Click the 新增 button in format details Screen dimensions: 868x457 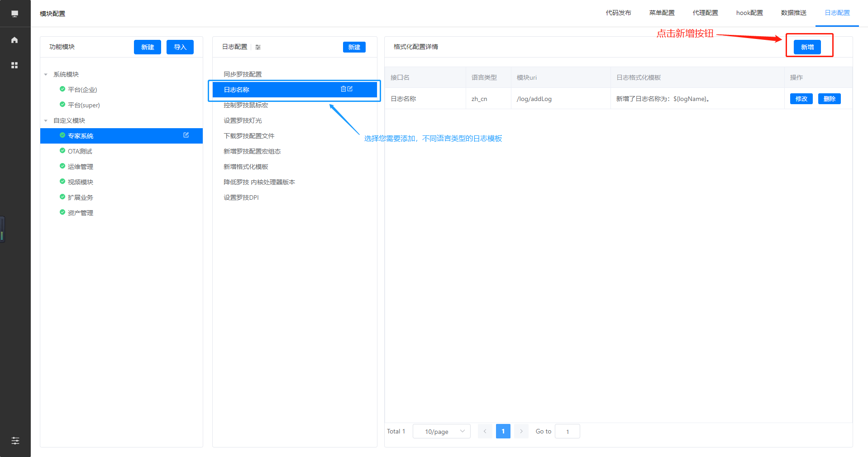click(807, 47)
